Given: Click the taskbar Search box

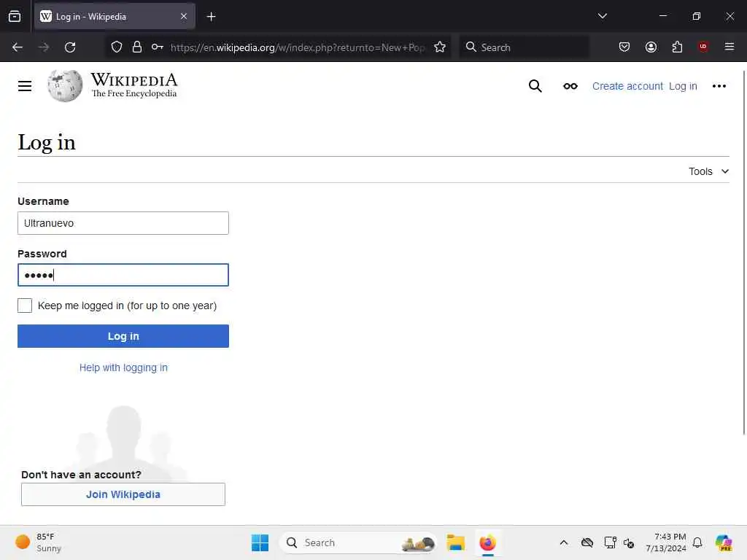Looking at the screenshot, I should click(358, 542).
